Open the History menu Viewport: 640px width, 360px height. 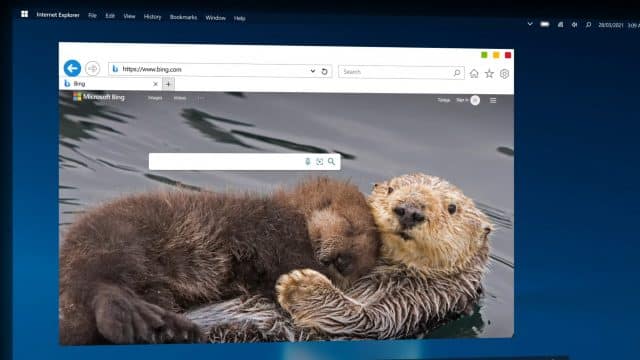[x=152, y=17]
